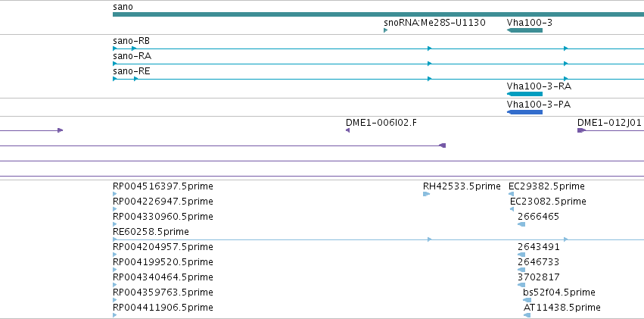644x319 pixels.
Task: Click the EC23082.5prime label
Action: tap(548, 202)
